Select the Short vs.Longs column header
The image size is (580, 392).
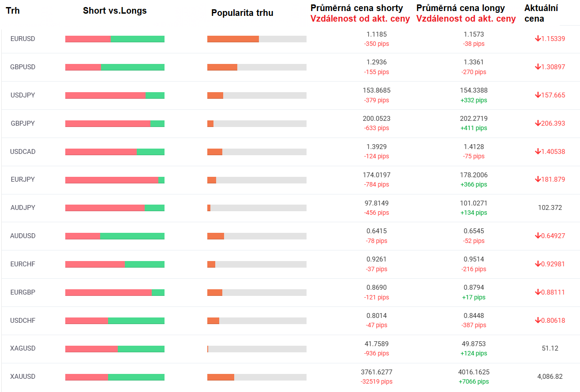pos(115,11)
